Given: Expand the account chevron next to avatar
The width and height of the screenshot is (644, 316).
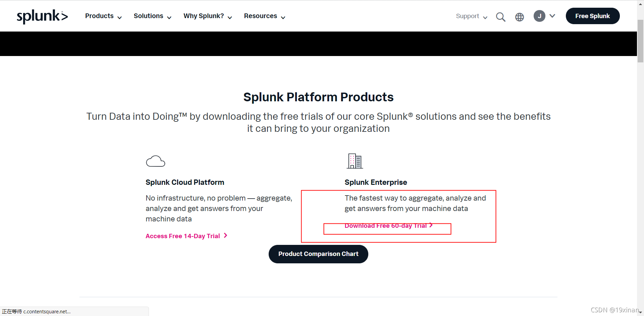Looking at the screenshot, I should tap(552, 16).
